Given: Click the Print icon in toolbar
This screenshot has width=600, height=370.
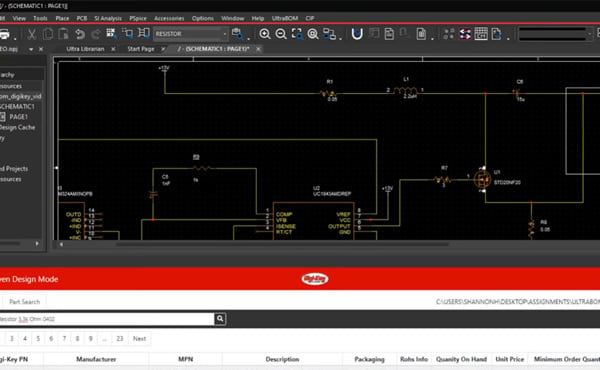Looking at the screenshot, I should pyautogui.click(x=4, y=34).
